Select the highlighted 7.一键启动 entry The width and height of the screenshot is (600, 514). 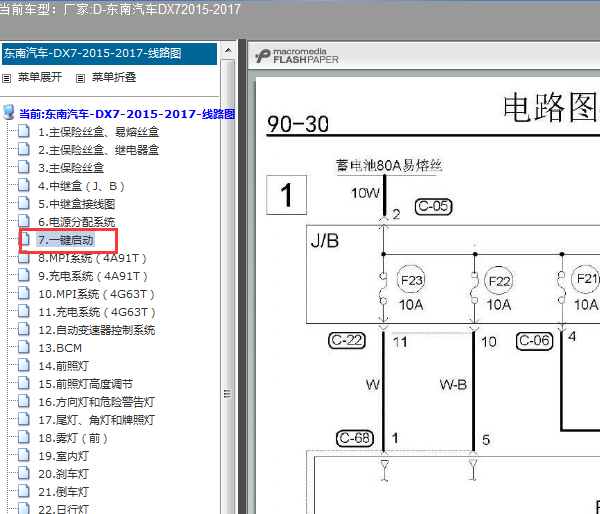point(65,240)
